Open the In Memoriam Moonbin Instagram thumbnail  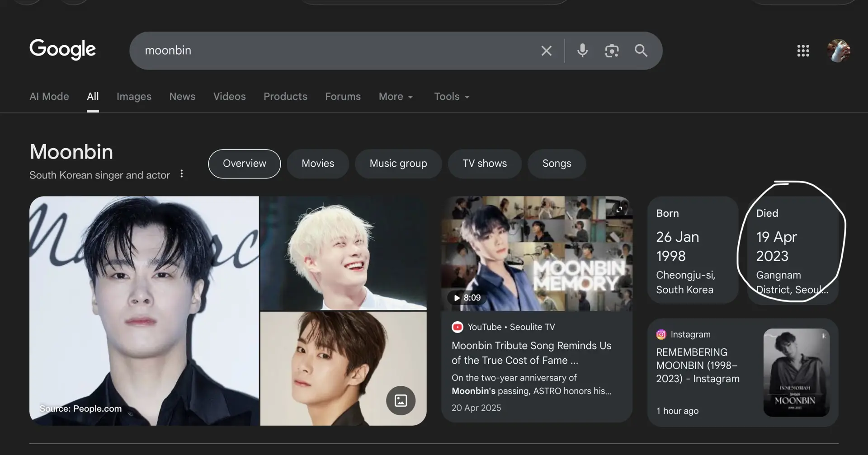[797, 373]
